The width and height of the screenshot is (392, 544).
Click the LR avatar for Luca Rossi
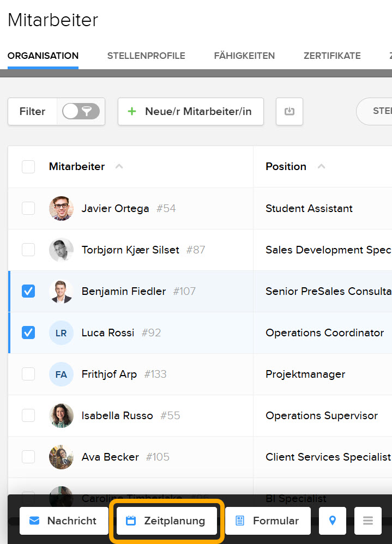(61, 333)
